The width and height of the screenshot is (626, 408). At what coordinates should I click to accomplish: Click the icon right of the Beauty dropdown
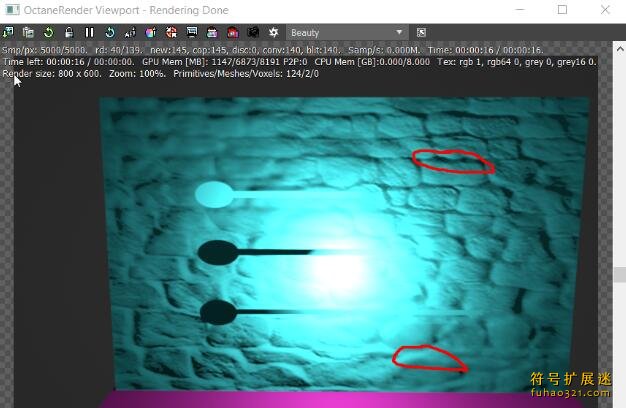tap(421, 33)
